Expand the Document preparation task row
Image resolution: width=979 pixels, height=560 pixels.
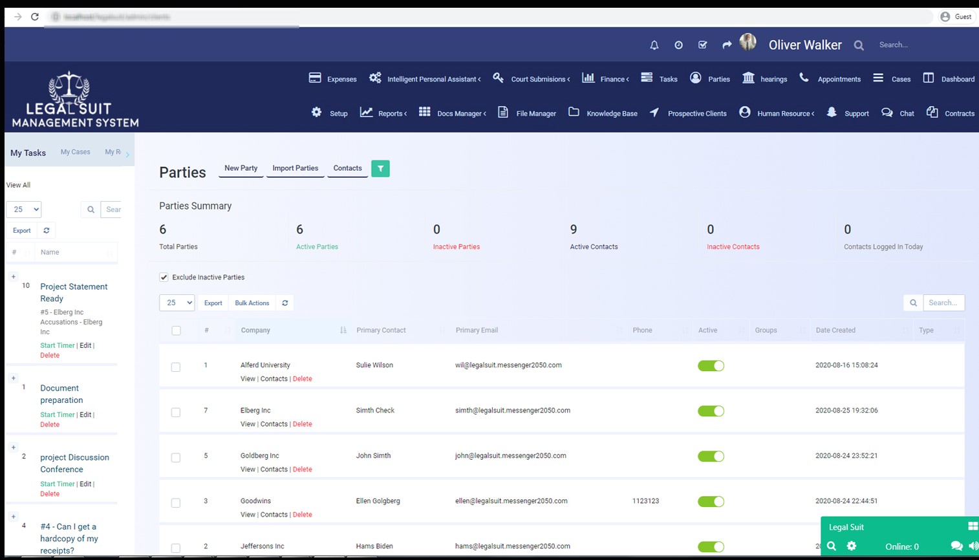[x=13, y=378]
